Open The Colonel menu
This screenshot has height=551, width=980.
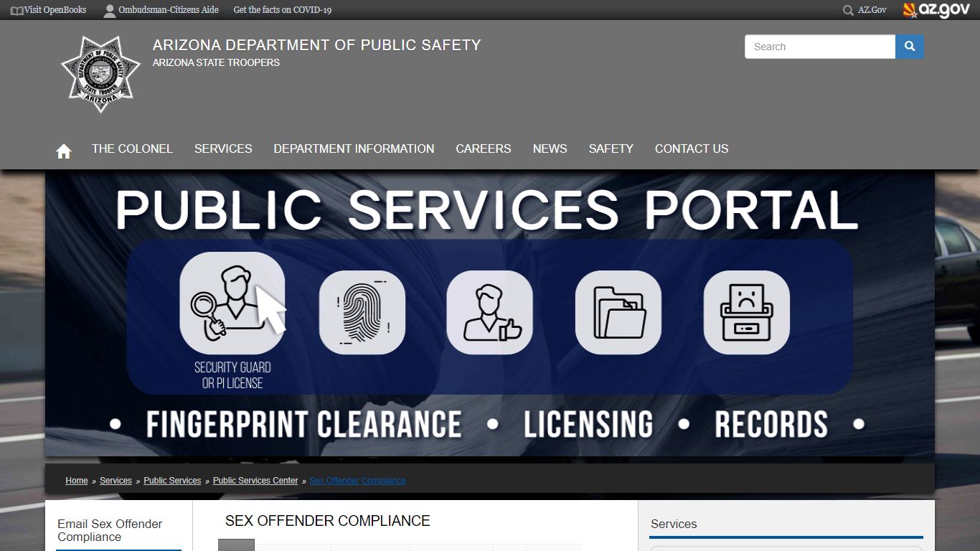(x=132, y=149)
